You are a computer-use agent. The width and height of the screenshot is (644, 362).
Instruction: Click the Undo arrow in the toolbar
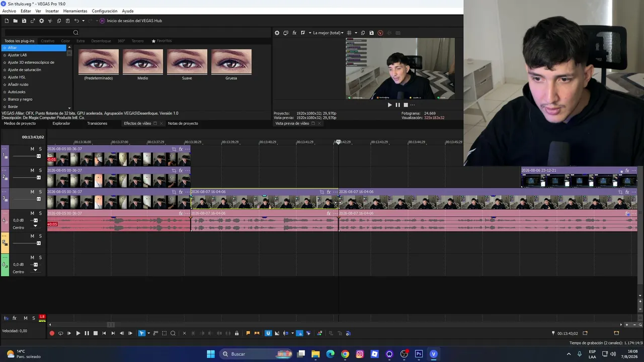tap(76, 21)
